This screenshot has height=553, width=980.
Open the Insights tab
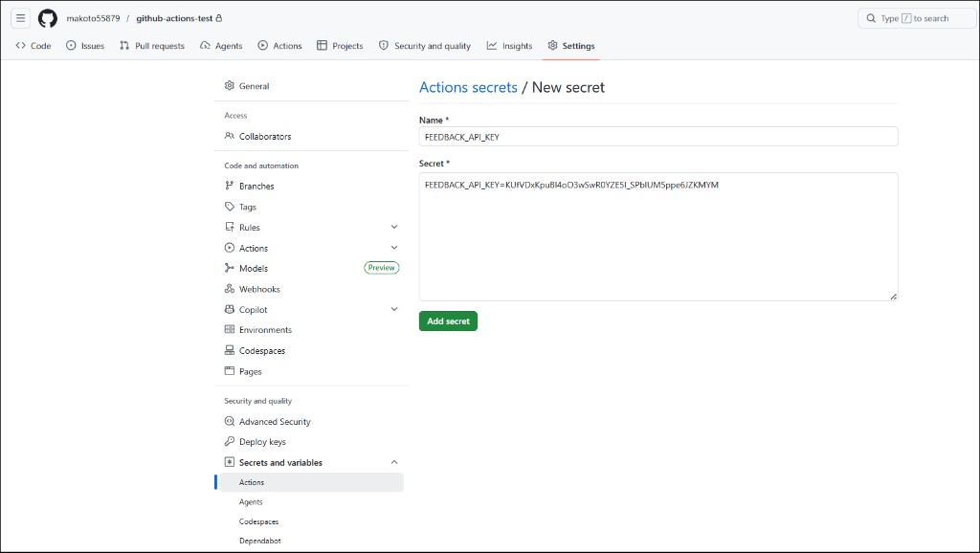[509, 46]
